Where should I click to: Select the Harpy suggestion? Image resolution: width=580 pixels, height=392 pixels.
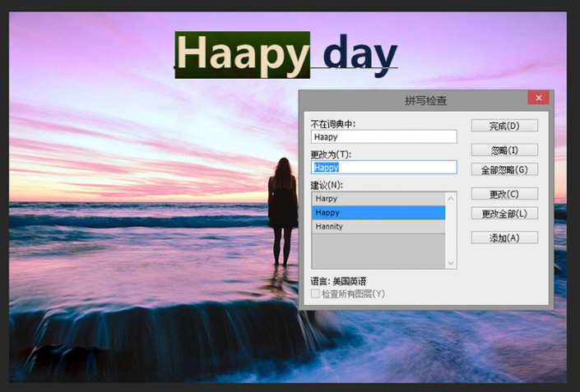point(378,198)
